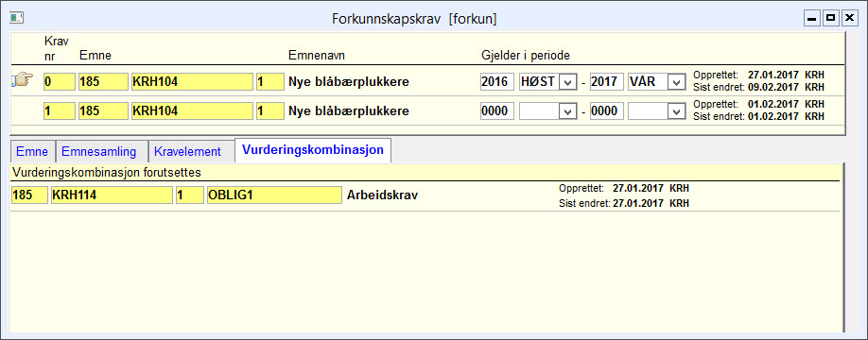The height and width of the screenshot is (340, 868).
Task: Click Nye blåbærplukkere in the krav 0 row
Action: pos(349,82)
